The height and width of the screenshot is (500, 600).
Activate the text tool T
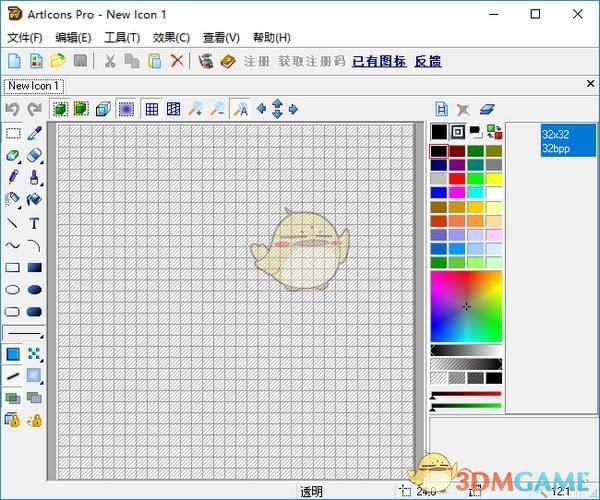point(34,223)
